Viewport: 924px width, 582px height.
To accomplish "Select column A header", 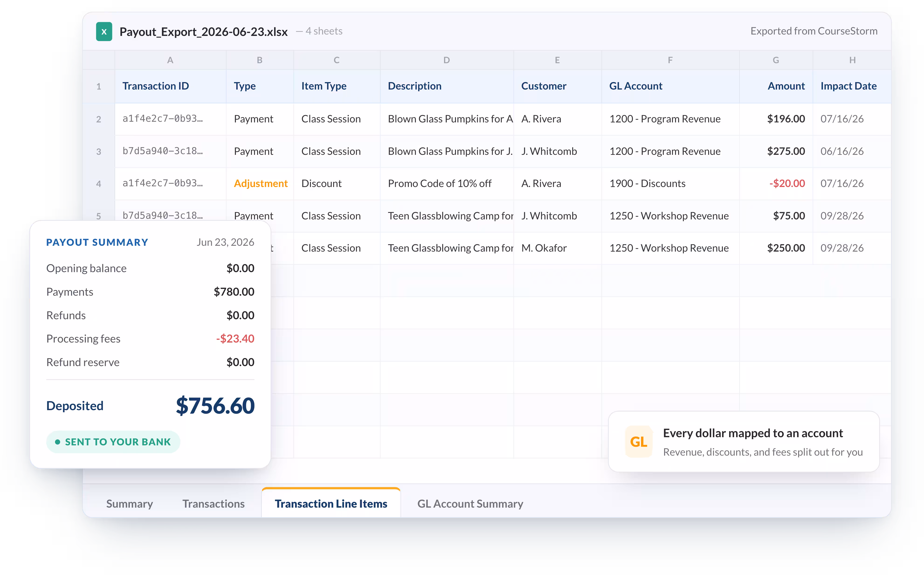I will point(170,60).
